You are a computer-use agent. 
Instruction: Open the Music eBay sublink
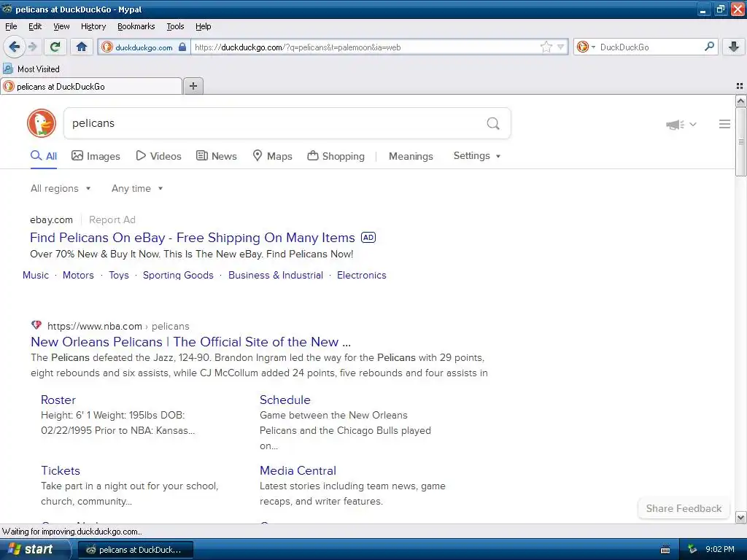[36, 275]
